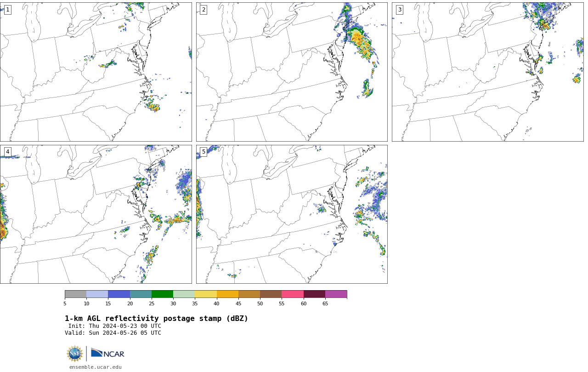The height and width of the screenshot is (372, 588).
Task: Click the colorbar tick label 5
Action: (x=65, y=303)
